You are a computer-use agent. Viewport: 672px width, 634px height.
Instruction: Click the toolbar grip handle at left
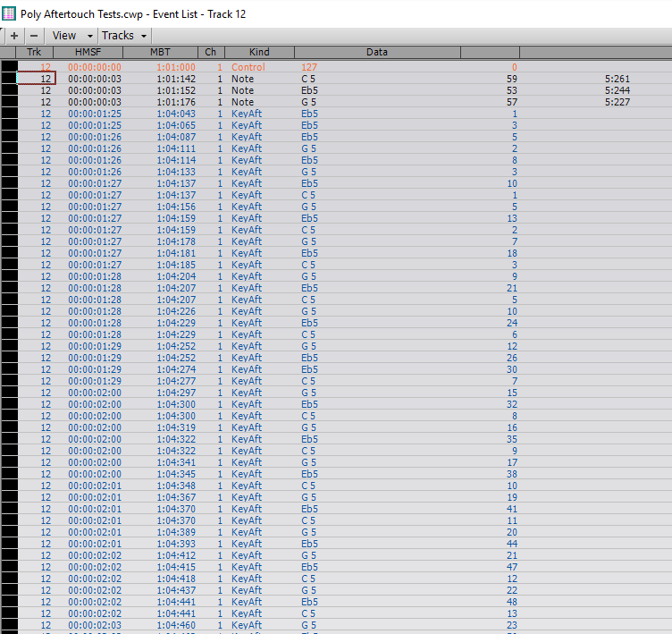[3, 36]
